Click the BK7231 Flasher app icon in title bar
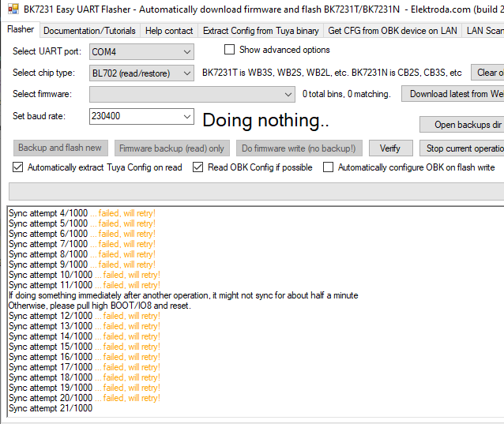504x424 pixels. coord(13,9)
